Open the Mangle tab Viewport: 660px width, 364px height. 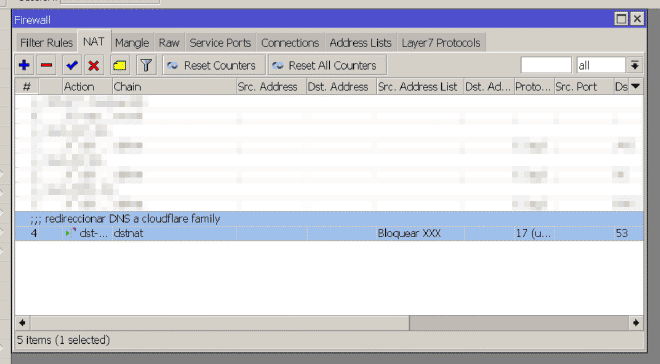132,43
